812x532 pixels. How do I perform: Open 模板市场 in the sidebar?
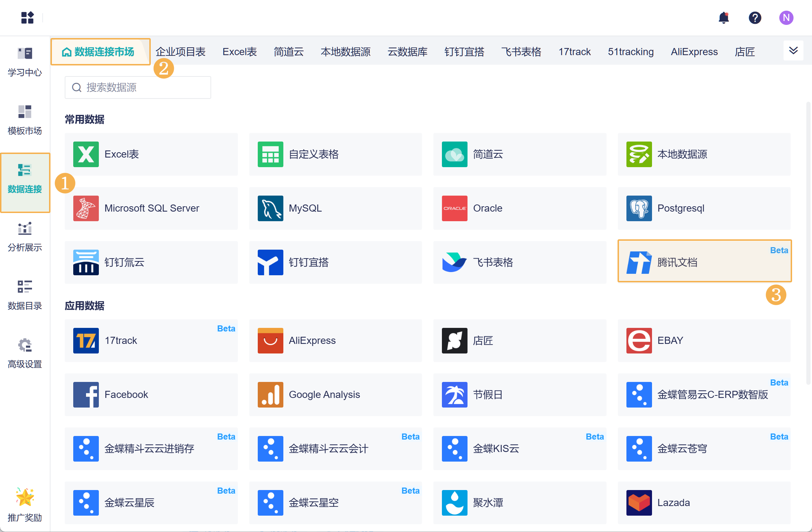tap(25, 120)
